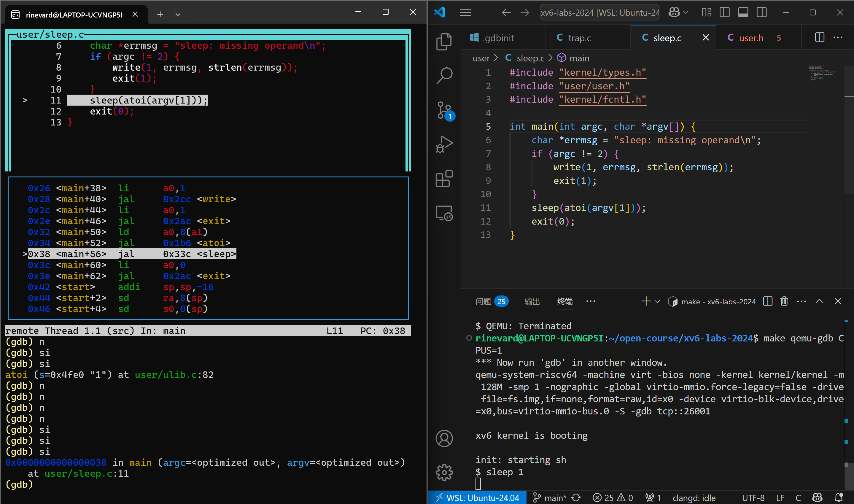Open new terminal tab dropdown arrow

[x=178, y=14]
